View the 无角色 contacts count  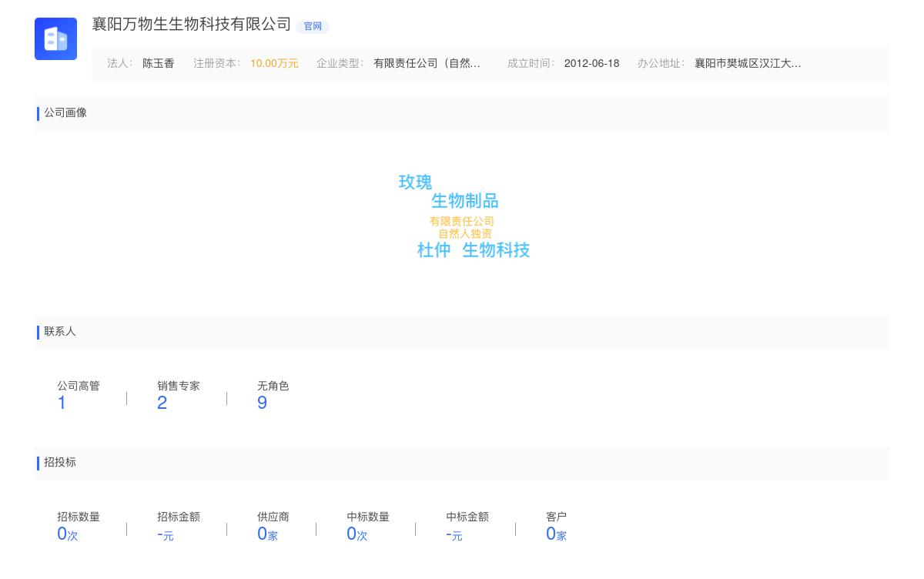[262, 403]
